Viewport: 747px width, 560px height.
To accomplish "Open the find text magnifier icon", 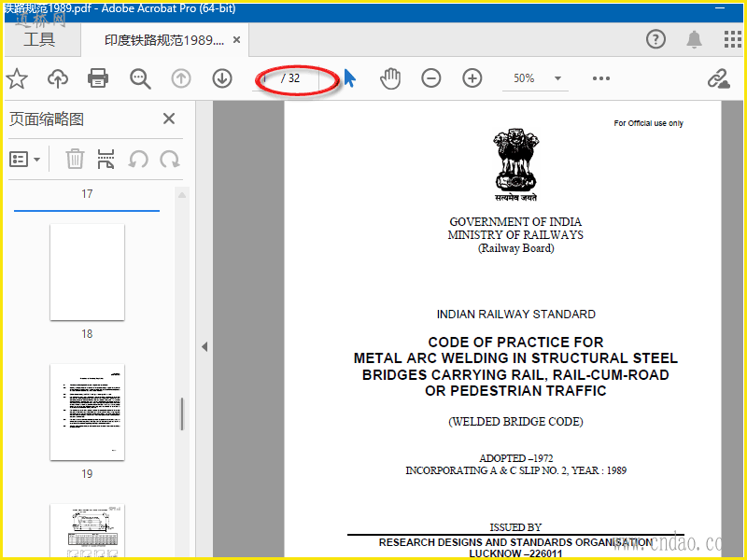I will tap(140, 78).
